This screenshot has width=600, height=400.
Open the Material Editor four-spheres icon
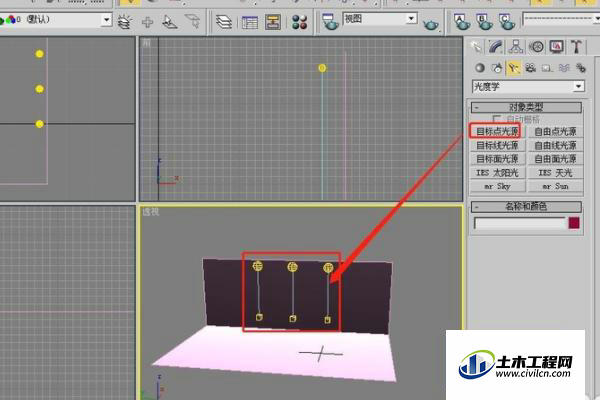[x=300, y=22]
